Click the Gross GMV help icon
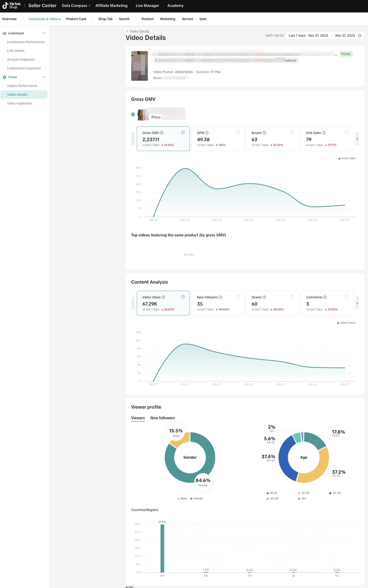Viewport: 368px width, 588px height. 162,133
